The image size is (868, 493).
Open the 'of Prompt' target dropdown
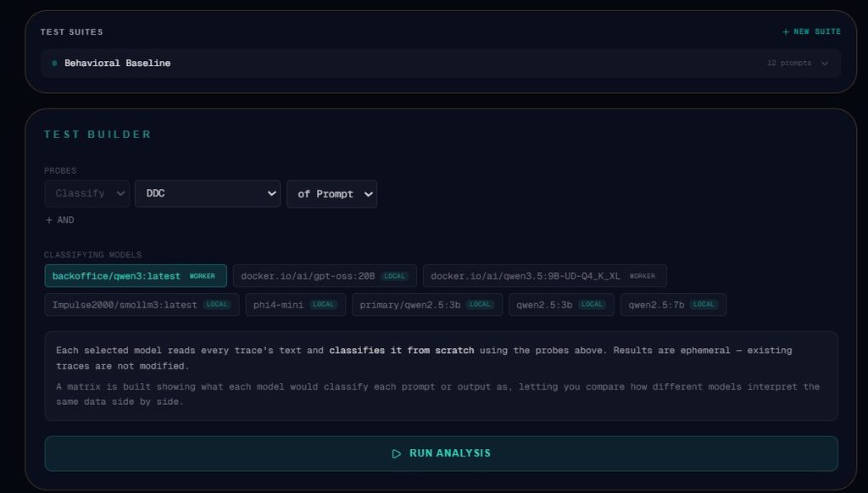point(331,194)
